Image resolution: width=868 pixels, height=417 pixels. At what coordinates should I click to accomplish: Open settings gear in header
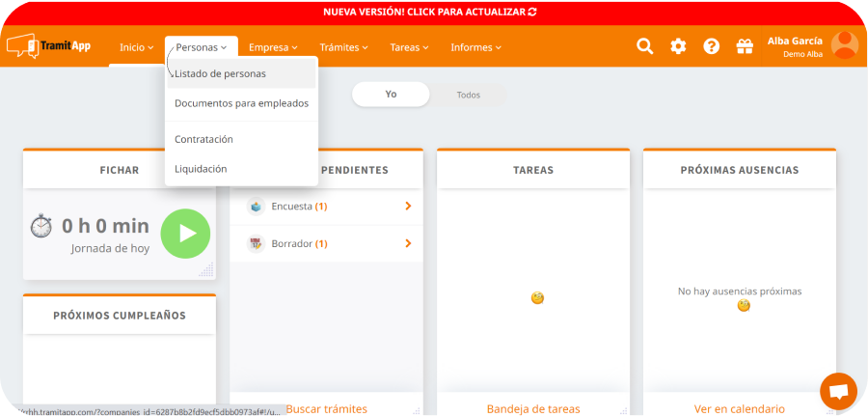click(678, 46)
